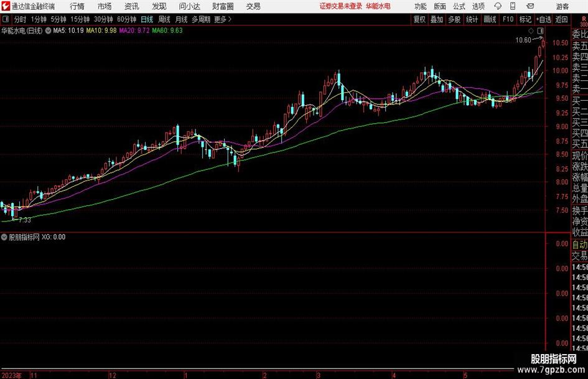Switch to the 周线 weekly tab
Screen dimensions: 588x379
(164, 19)
